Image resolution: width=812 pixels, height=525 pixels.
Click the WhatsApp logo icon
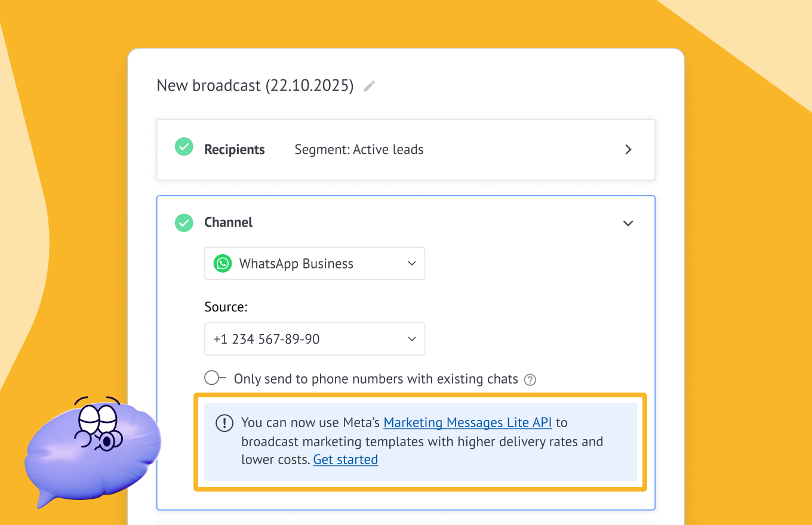point(223,264)
